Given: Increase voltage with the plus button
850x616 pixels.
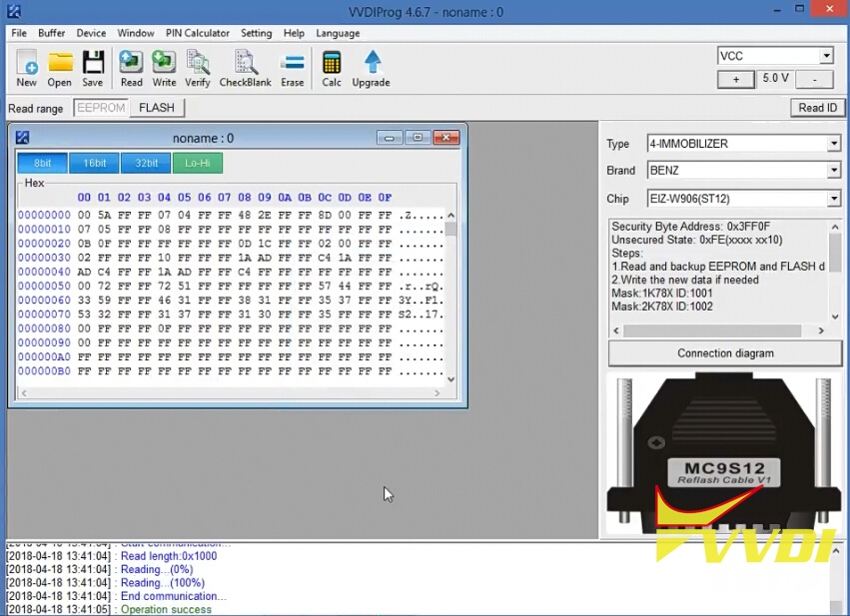Looking at the screenshot, I should [x=735, y=80].
